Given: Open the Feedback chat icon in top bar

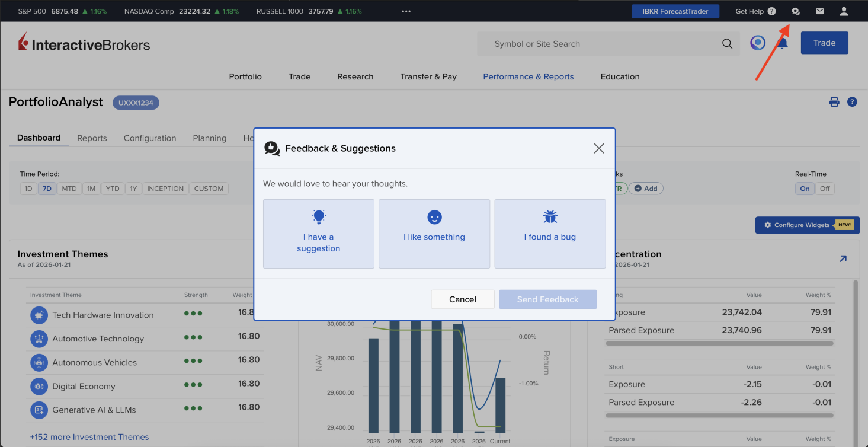Looking at the screenshot, I should (796, 11).
